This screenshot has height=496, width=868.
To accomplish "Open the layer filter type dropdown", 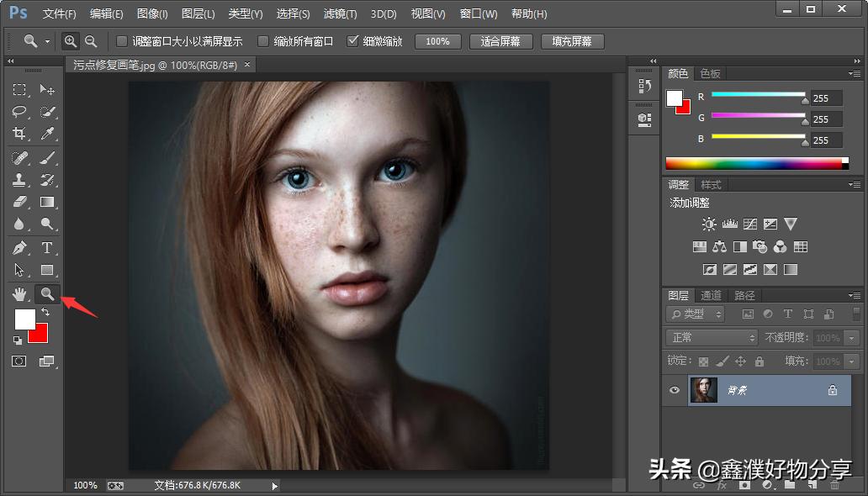I will pos(696,314).
